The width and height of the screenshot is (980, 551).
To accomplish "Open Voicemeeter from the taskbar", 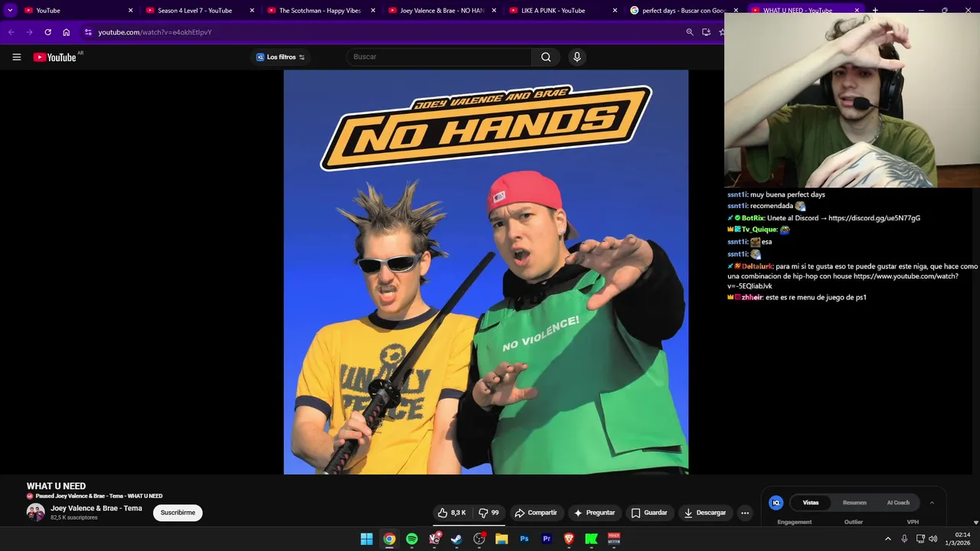I will pos(614,539).
